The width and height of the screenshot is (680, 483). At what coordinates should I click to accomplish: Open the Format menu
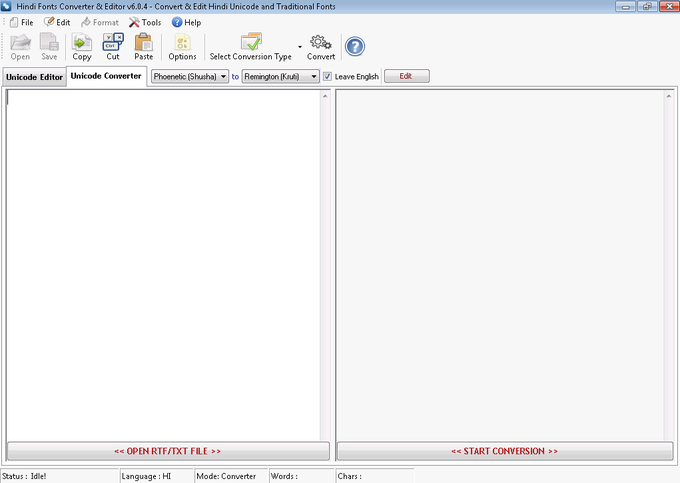100,23
